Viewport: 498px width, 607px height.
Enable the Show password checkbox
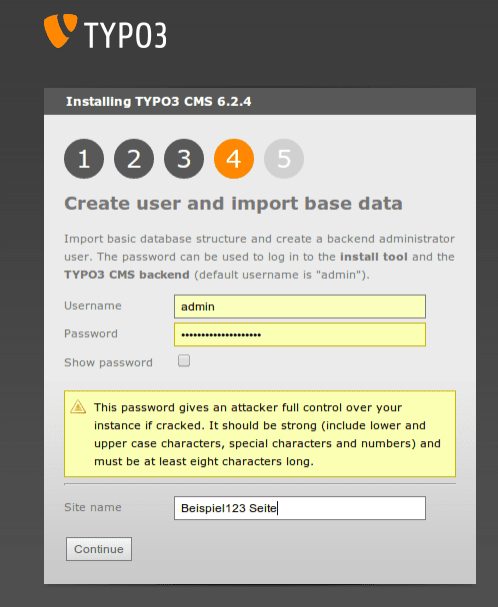pos(184,360)
